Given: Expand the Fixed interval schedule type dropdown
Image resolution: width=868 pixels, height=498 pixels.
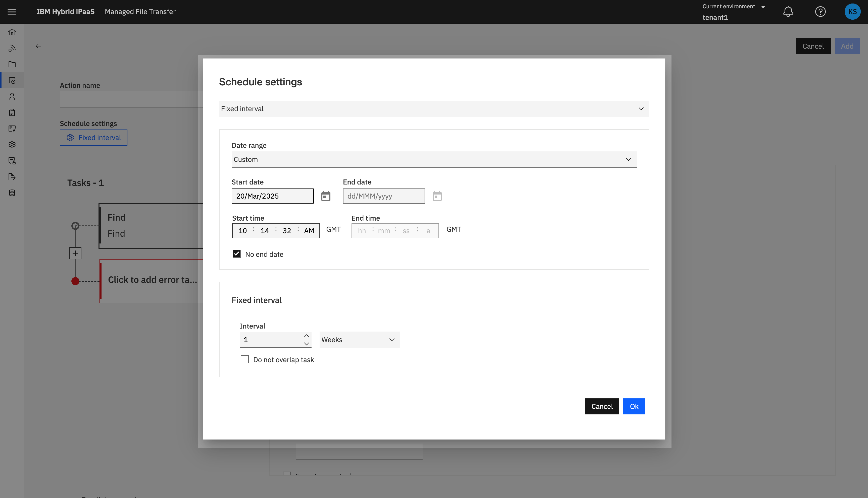Looking at the screenshot, I should 434,109.
